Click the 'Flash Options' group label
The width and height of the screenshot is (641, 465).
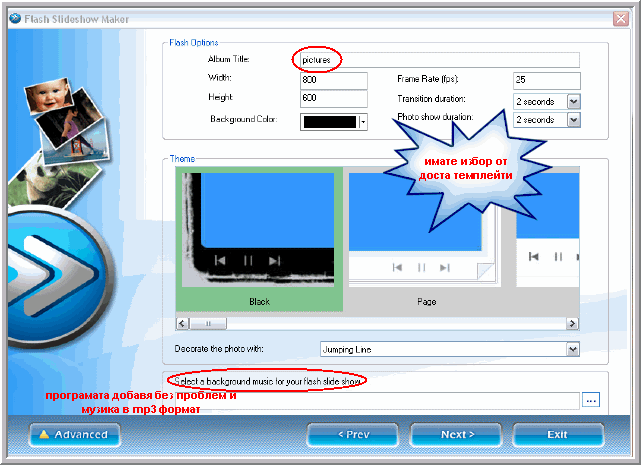click(194, 43)
